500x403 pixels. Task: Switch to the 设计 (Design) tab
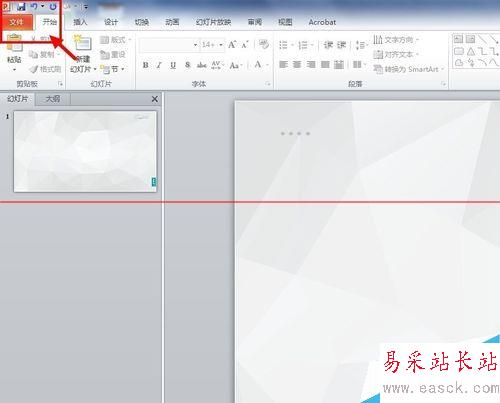(x=111, y=22)
